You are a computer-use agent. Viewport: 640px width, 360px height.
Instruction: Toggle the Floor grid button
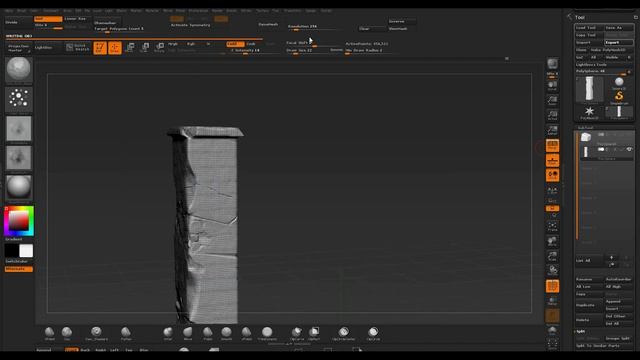[x=552, y=160]
